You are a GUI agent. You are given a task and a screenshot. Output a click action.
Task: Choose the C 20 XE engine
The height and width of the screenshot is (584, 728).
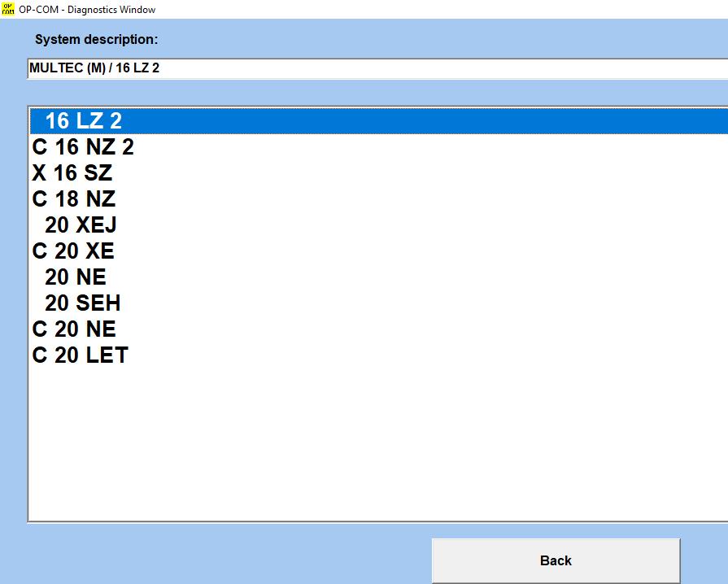[379, 251]
